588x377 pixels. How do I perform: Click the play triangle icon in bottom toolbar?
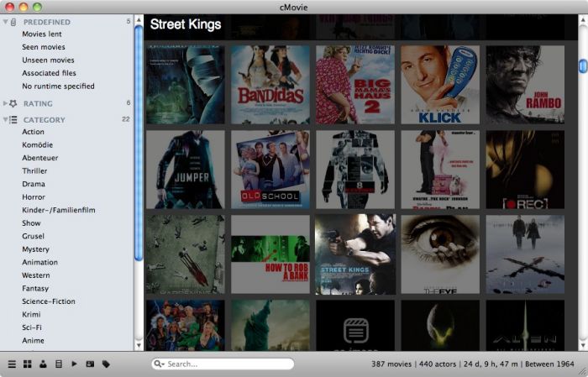pyautogui.click(x=74, y=364)
